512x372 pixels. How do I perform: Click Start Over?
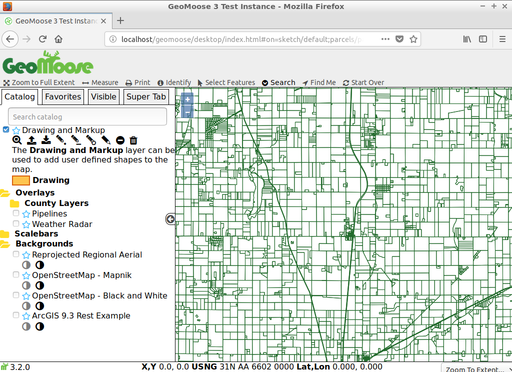click(364, 83)
